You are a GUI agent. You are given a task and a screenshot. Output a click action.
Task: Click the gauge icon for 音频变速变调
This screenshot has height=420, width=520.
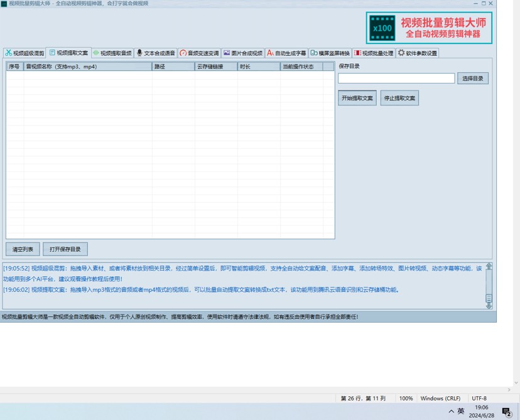pyautogui.click(x=183, y=53)
